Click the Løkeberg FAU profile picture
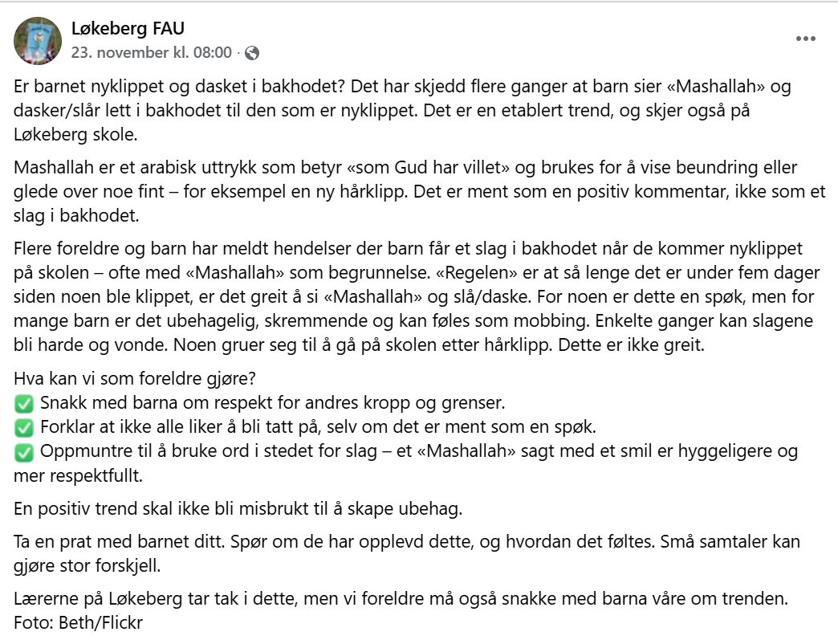Screen dimensions: 838x644 (38, 41)
